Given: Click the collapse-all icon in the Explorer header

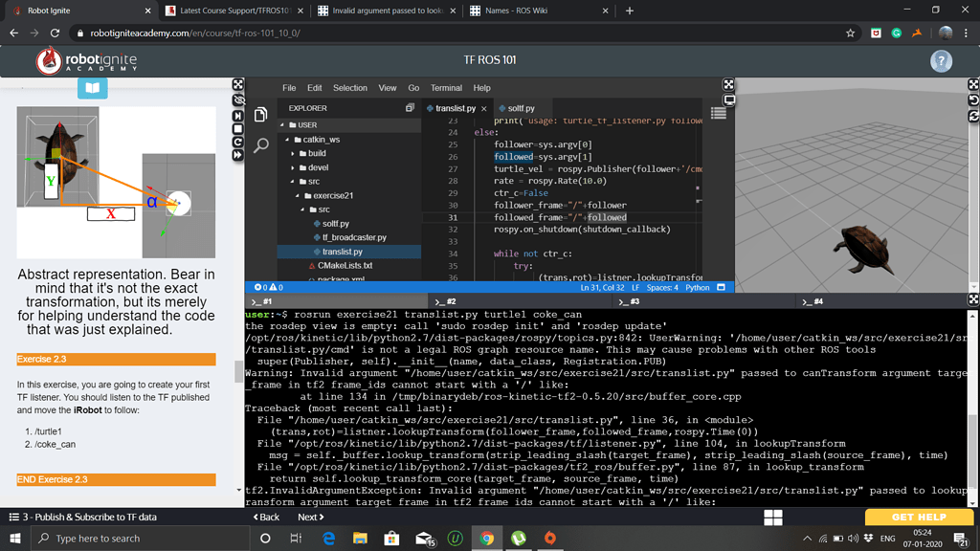Looking at the screenshot, I should 410,108.
